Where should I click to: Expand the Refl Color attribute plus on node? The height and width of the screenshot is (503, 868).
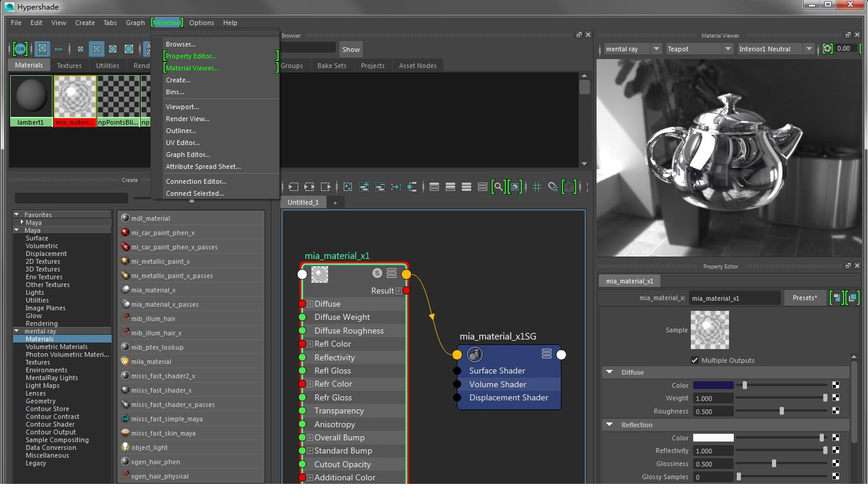click(x=310, y=344)
